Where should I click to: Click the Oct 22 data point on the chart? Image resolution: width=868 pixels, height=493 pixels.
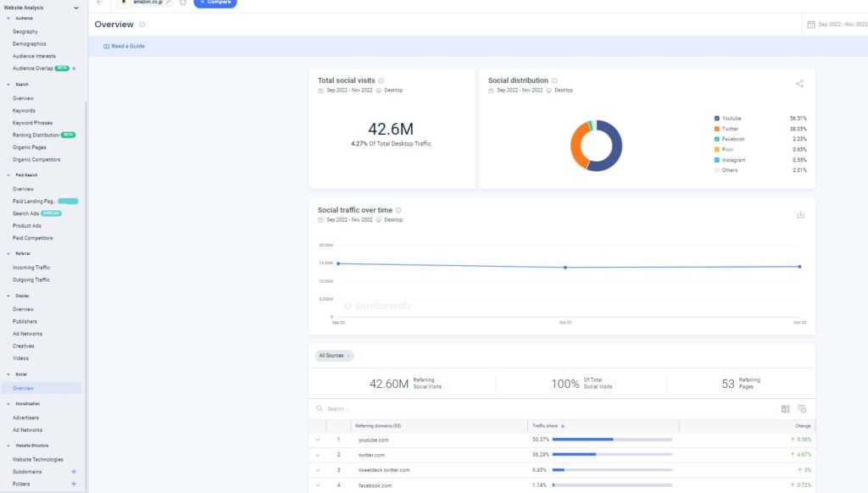point(565,267)
